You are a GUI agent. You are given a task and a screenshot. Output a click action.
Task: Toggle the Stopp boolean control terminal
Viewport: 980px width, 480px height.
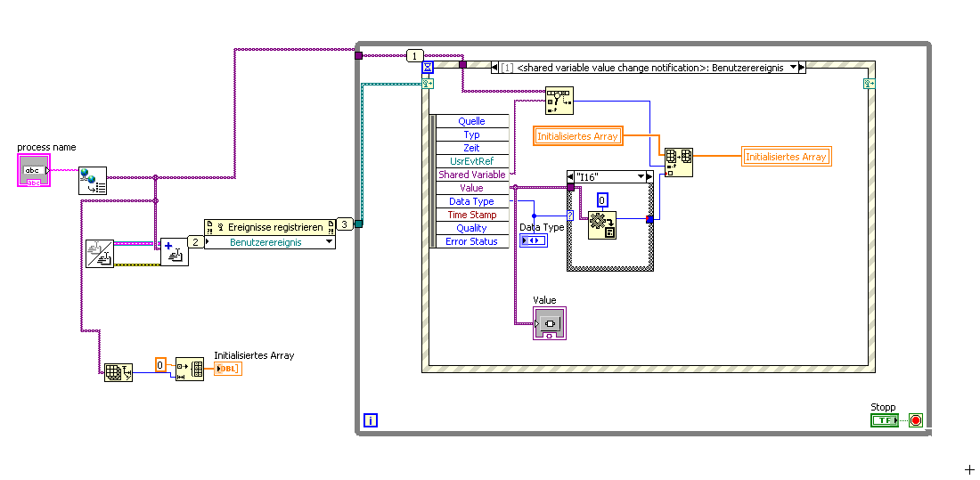[884, 420]
